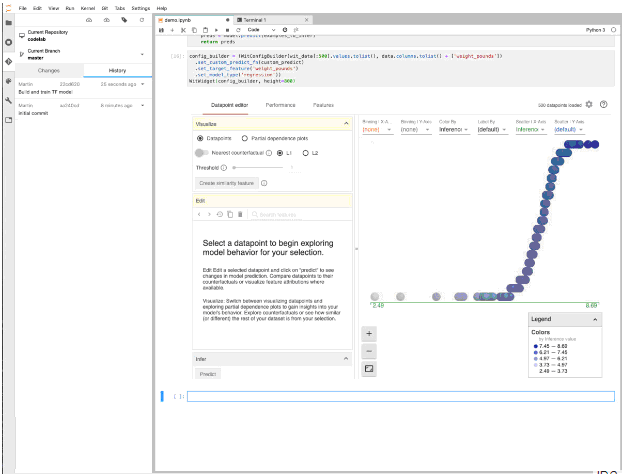This screenshot has height=474, width=623.
Task: Copy the selected cell in the toolbar
Action: point(194,30)
